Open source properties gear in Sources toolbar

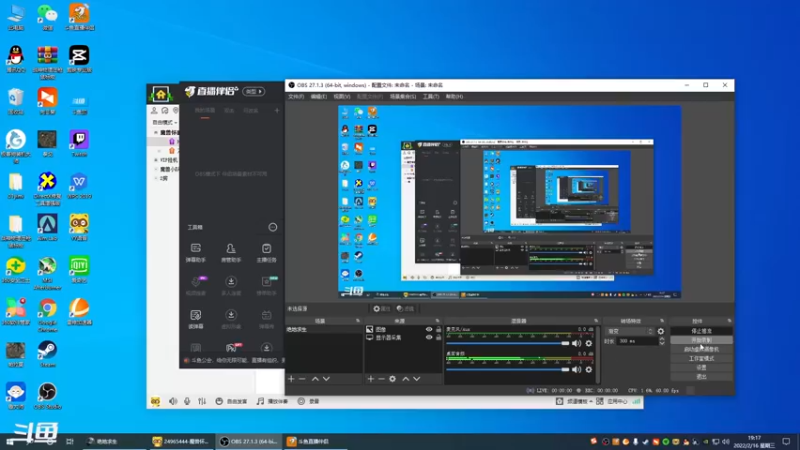pos(392,379)
